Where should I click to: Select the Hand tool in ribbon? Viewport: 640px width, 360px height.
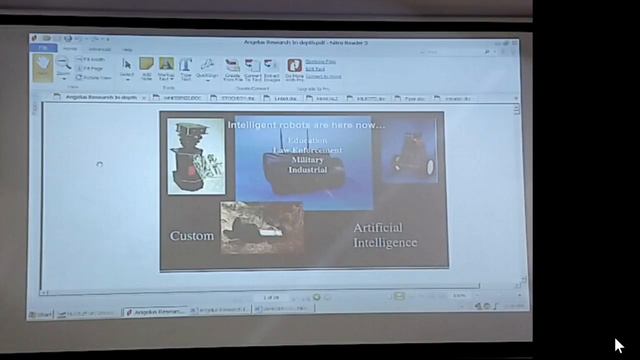(43, 68)
